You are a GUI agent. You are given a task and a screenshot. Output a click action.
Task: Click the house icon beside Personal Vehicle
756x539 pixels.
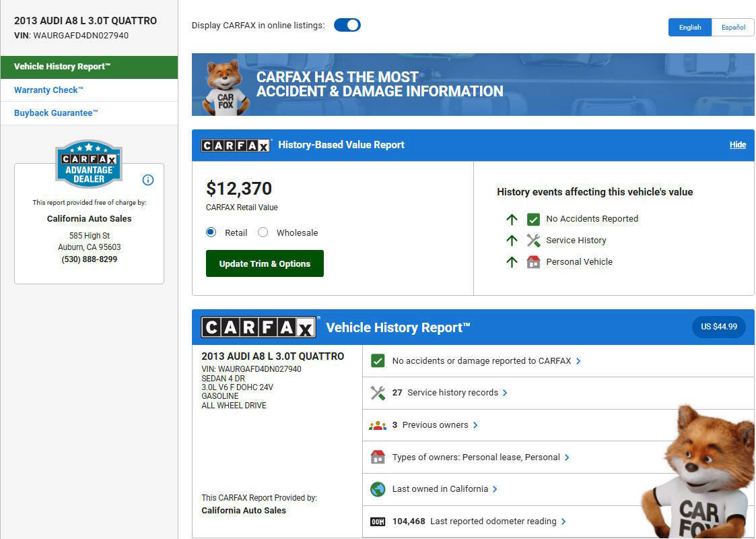tap(533, 262)
